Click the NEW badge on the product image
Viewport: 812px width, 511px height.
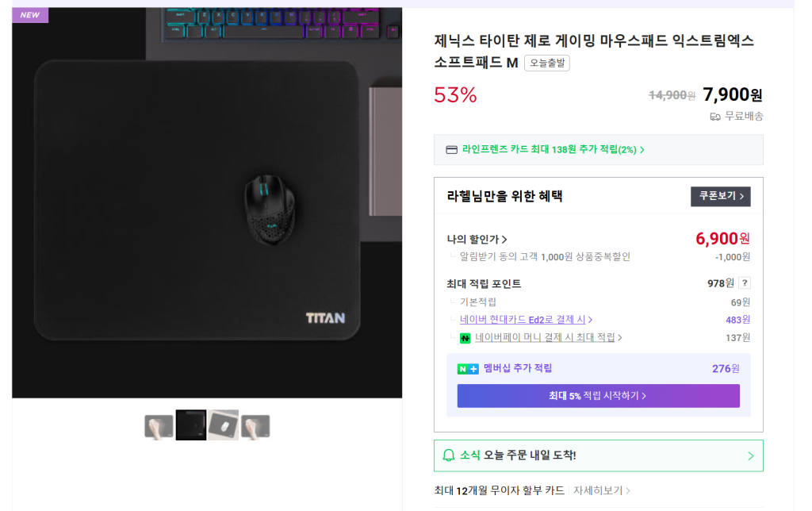point(30,15)
